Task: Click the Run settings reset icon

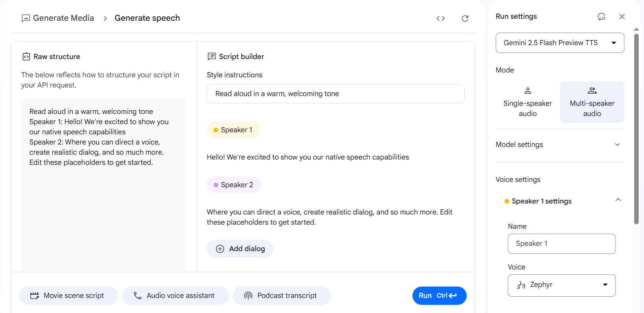Action: point(602,17)
